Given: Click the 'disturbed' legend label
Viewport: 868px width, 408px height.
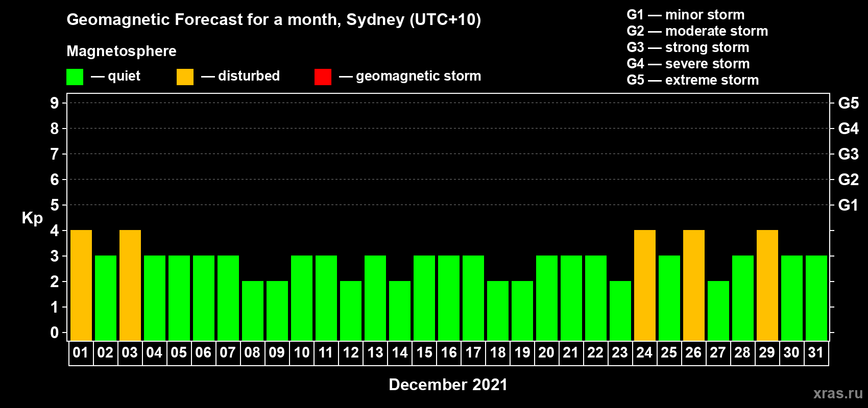Looking at the screenshot, I should point(249,76).
